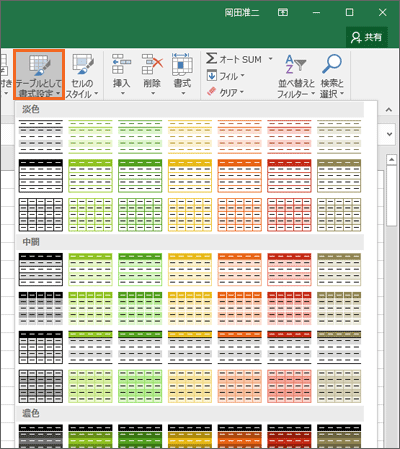400x449 pixels.
Task: Expand the AutoSum dropdown arrow
Action: point(270,59)
